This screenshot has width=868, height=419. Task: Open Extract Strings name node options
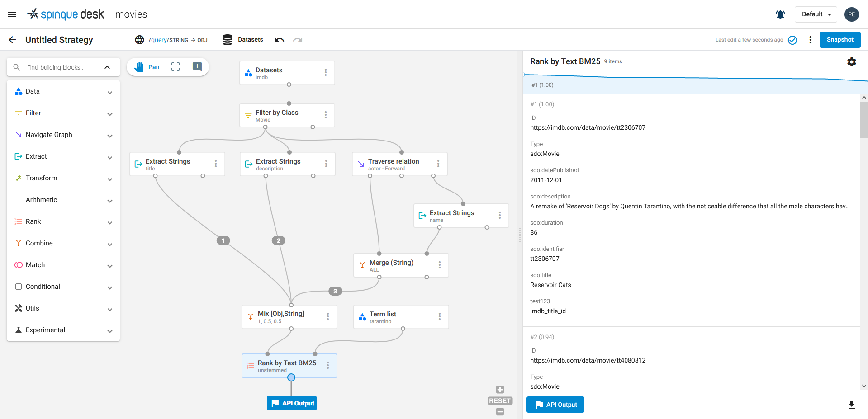point(500,215)
